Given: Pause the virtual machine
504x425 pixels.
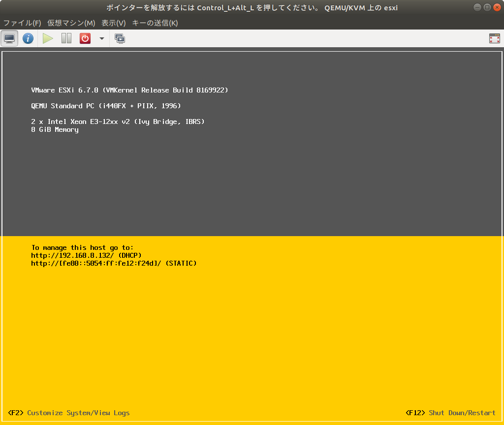Looking at the screenshot, I should point(66,38).
